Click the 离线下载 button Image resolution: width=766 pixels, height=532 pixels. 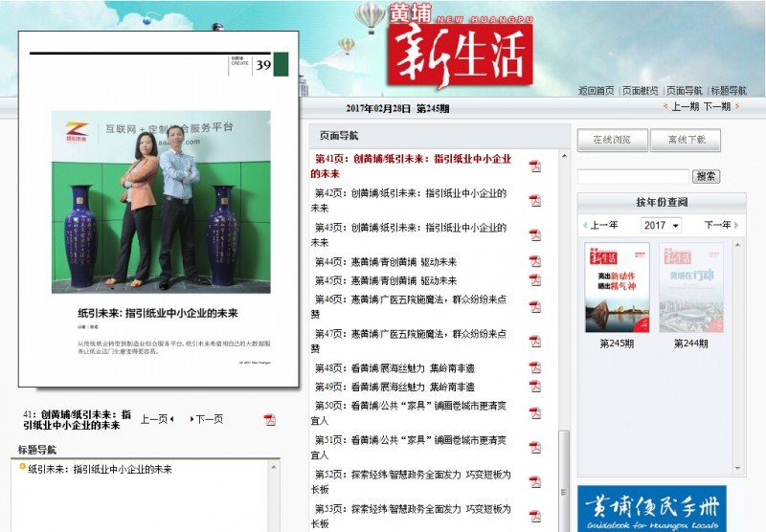(685, 141)
